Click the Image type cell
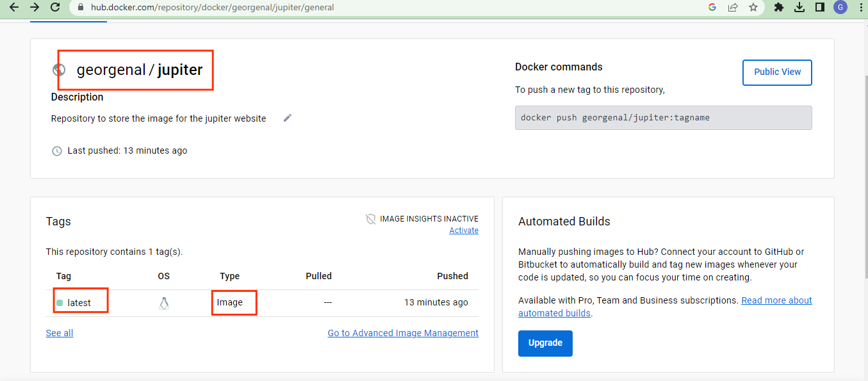The height and width of the screenshot is (381, 868). 230,302
